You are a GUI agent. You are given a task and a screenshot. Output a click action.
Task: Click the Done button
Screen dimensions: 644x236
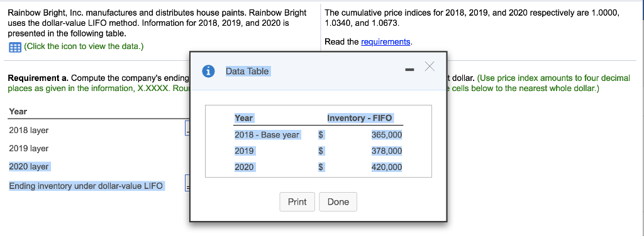coord(338,201)
